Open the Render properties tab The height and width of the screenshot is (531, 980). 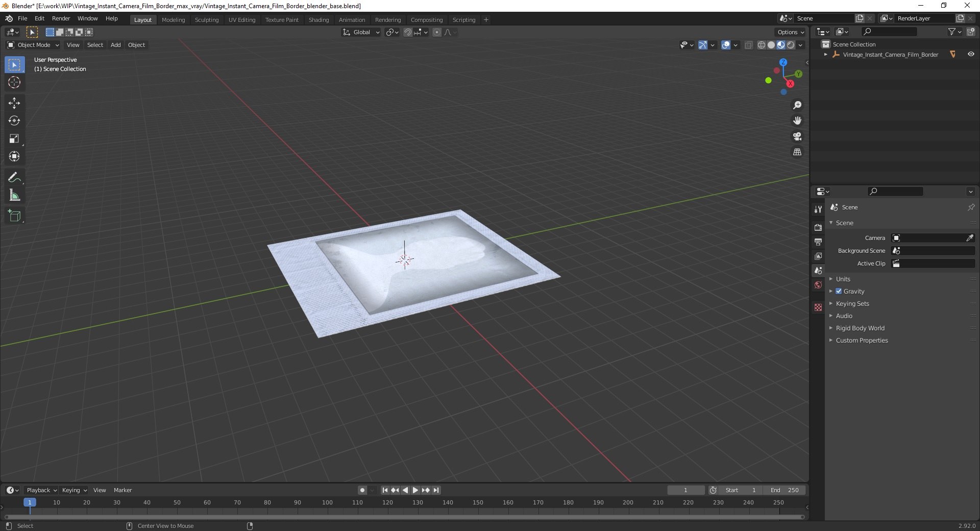818,227
